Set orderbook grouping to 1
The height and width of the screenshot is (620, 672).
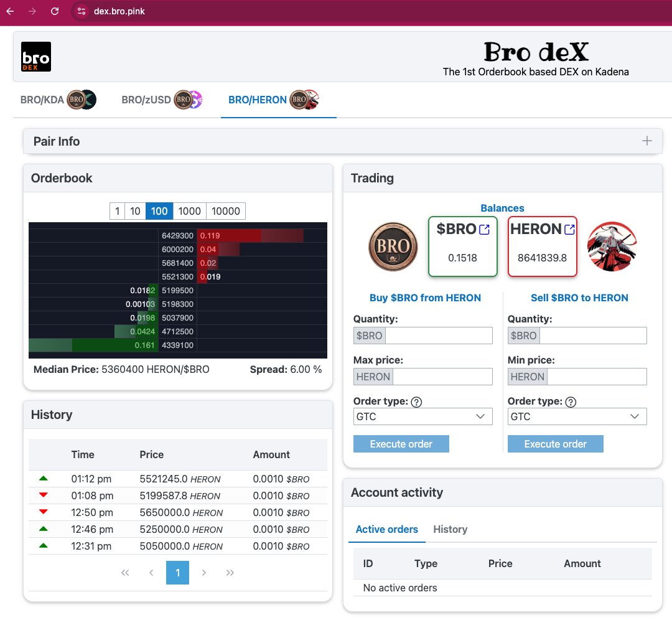tap(117, 211)
